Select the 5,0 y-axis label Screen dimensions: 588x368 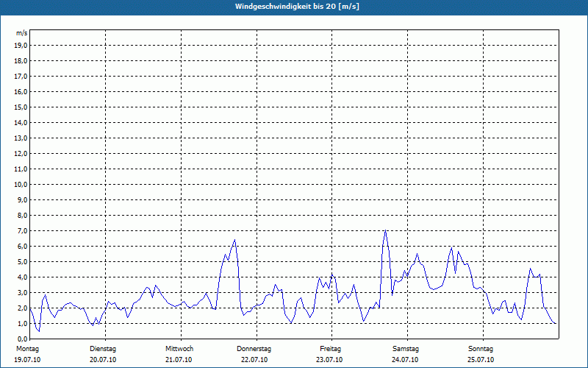tap(22, 262)
